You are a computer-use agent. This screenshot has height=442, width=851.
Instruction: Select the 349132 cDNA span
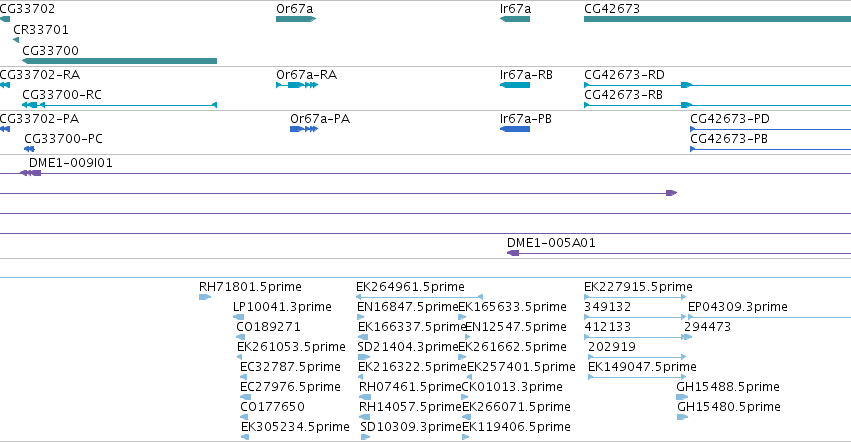click(x=636, y=317)
